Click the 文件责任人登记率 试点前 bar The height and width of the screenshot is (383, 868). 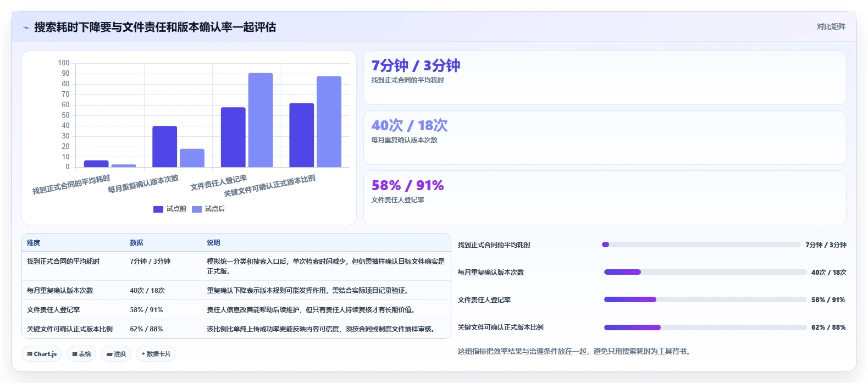tap(233, 137)
